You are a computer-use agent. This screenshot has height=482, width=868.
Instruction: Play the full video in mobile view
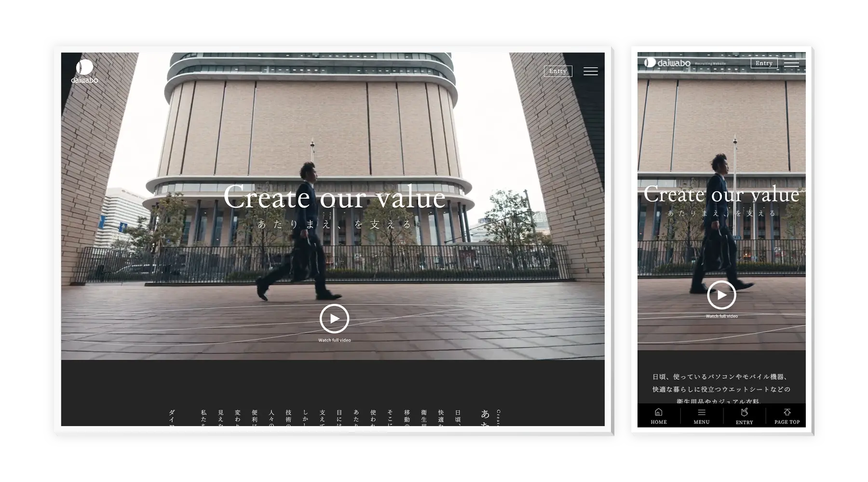(721, 295)
